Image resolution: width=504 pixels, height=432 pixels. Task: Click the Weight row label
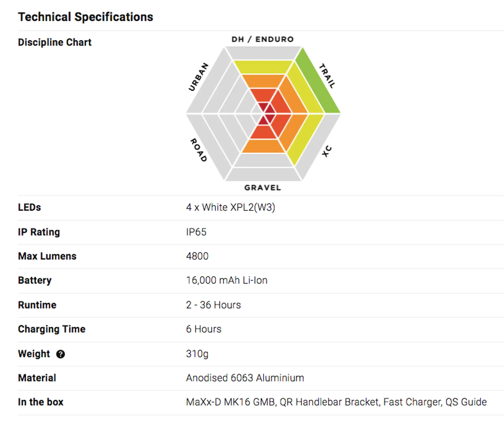pos(34,354)
